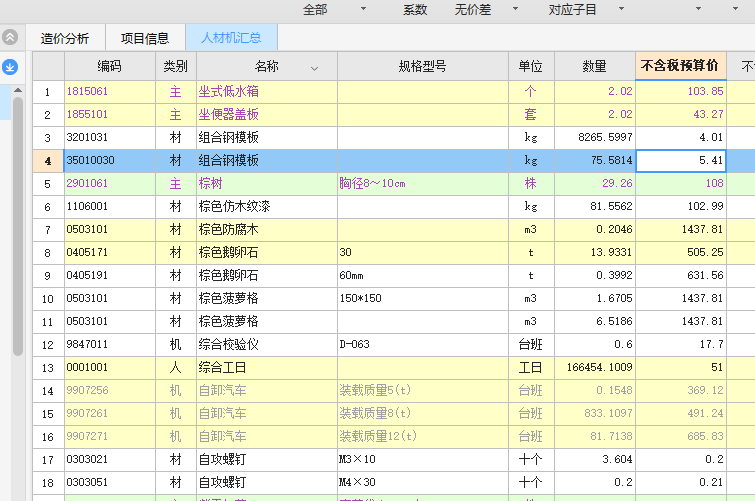Click the 坐式低水箱 name cell
The height and width of the screenshot is (501, 755).
267,92
